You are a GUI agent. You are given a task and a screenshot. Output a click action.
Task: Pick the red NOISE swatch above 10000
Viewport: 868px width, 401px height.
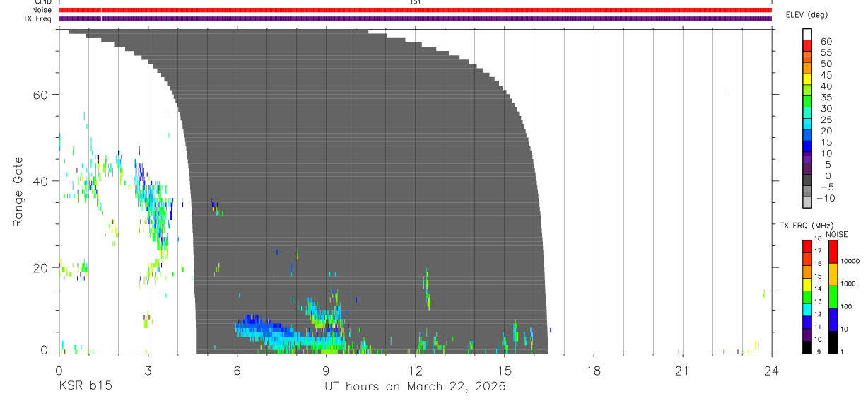click(833, 252)
